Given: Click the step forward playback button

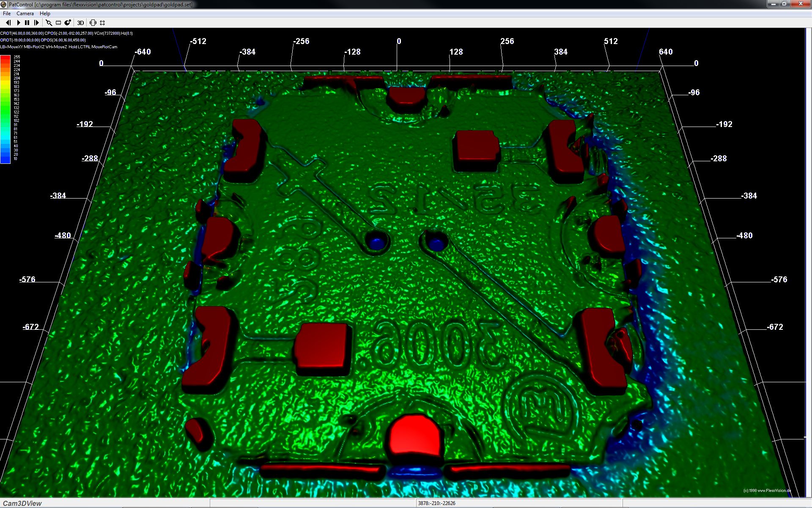Looking at the screenshot, I should (36, 23).
